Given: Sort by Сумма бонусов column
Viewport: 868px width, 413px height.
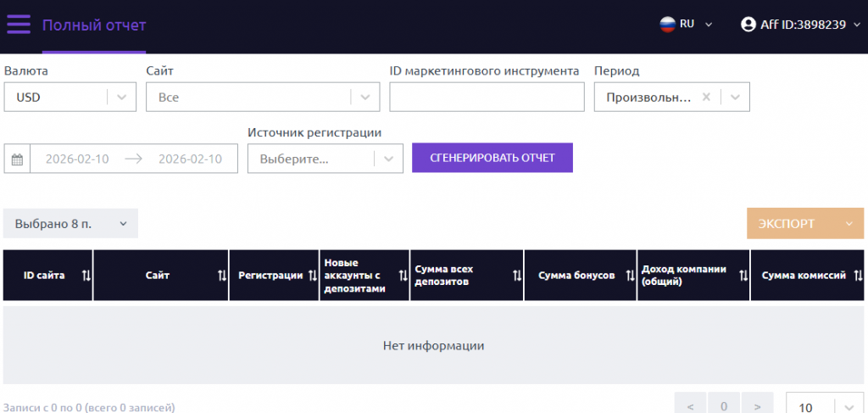Looking at the screenshot, I should click(630, 276).
